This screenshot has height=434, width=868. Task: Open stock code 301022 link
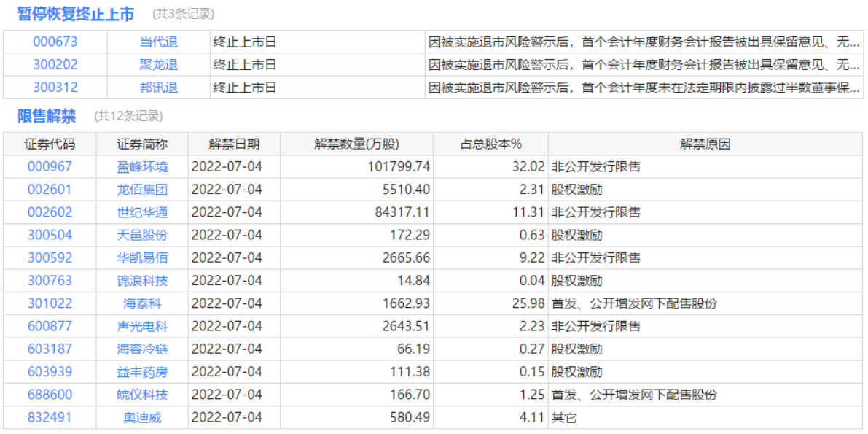pyautogui.click(x=50, y=303)
